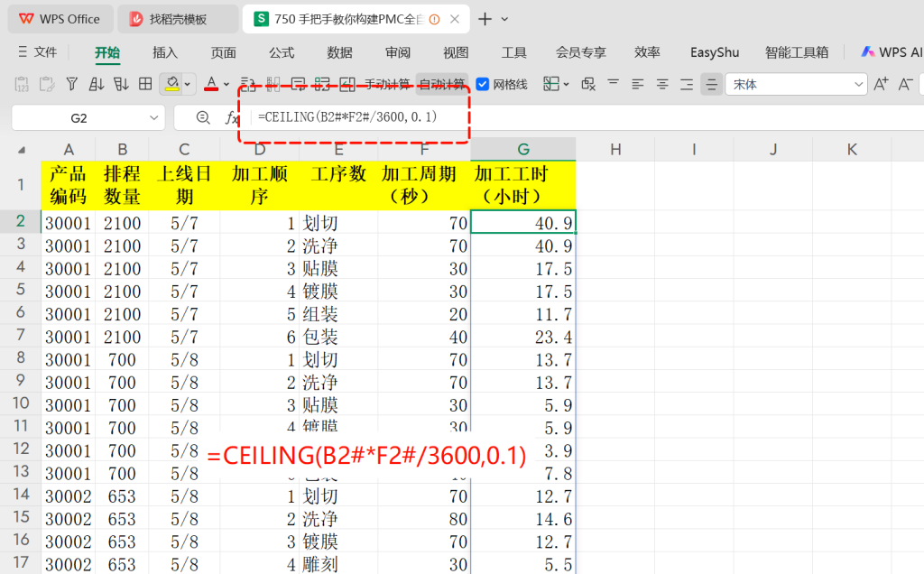Open the 效率 Efficiency tab
The width and height of the screenshot is (924, 574).
647,52
